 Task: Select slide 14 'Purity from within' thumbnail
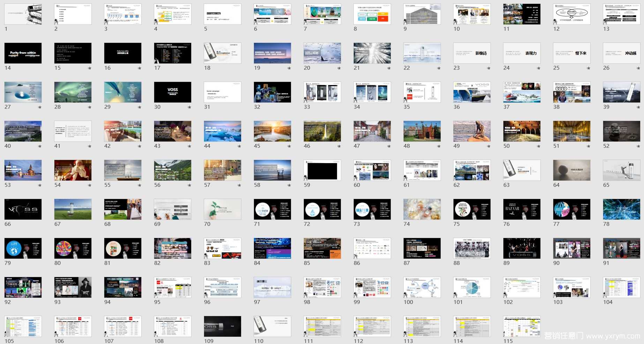[23, 53]
